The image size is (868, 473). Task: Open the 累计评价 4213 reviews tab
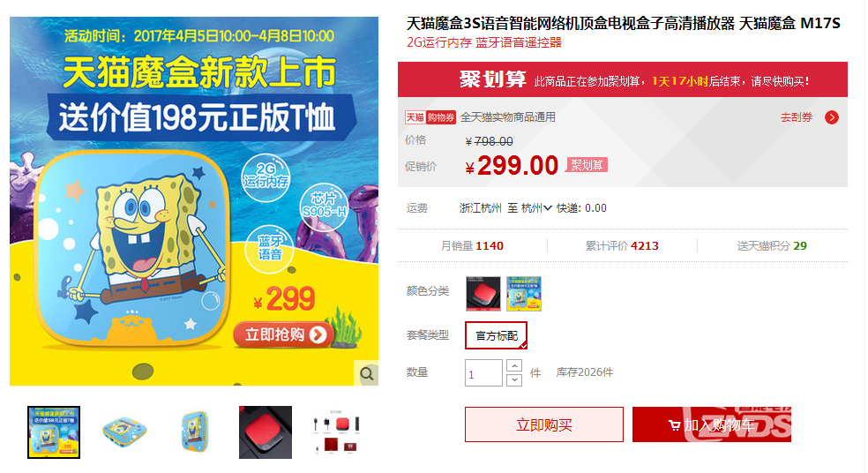coord(622,246)
